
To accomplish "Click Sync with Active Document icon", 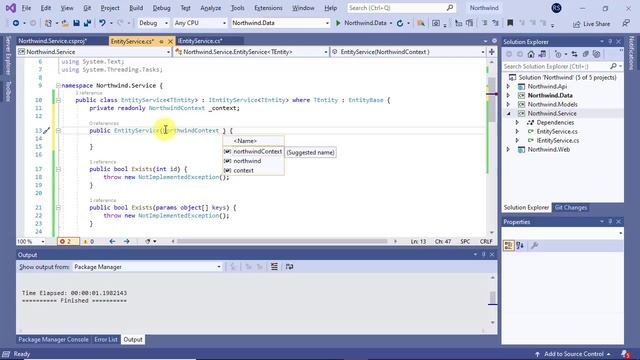I will coord(574,54).
